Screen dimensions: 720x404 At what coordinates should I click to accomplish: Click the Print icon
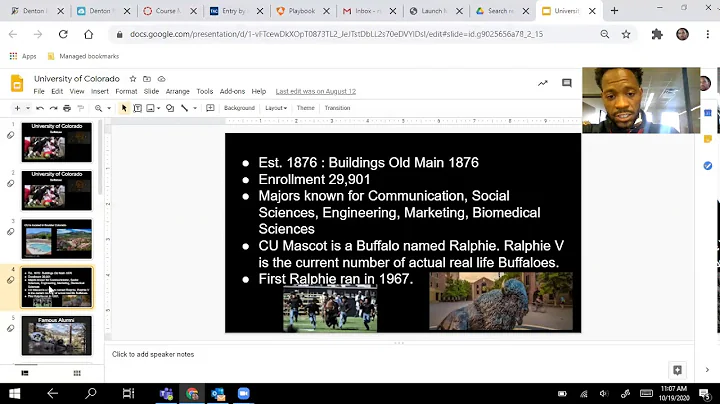pos(67,108)
